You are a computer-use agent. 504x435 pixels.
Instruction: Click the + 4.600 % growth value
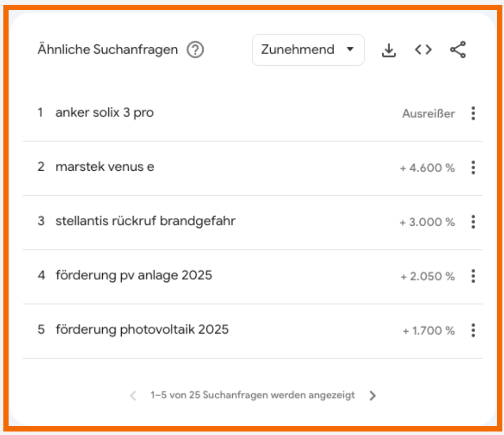tap(427, 168)
